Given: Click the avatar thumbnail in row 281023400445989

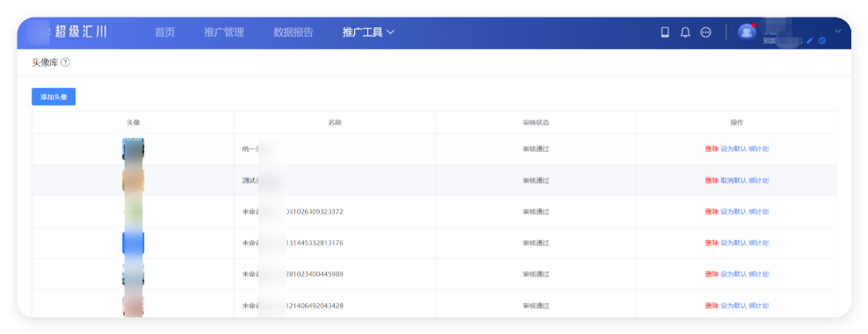Looking at the screenshot, I should pyautogui.click(x=133, y=274).
